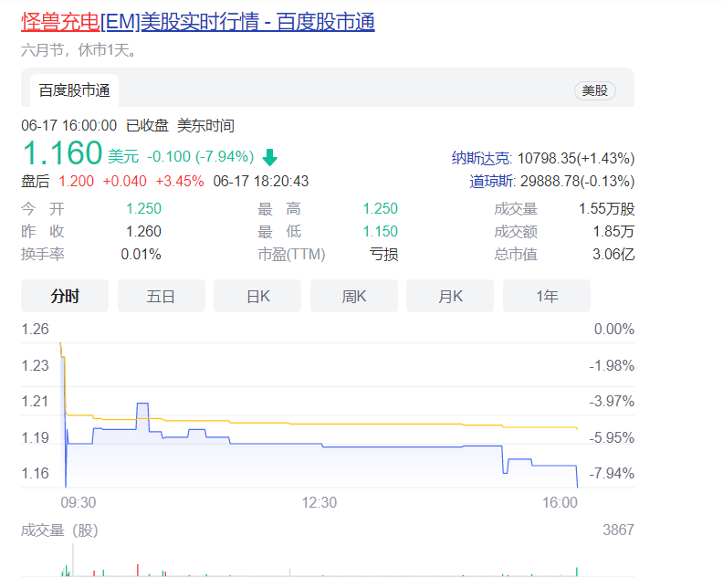Screen dimensions: 723x588
Task: Open the 道琼斯 index link
Action: pyautogui.click(x=490, y=181)
